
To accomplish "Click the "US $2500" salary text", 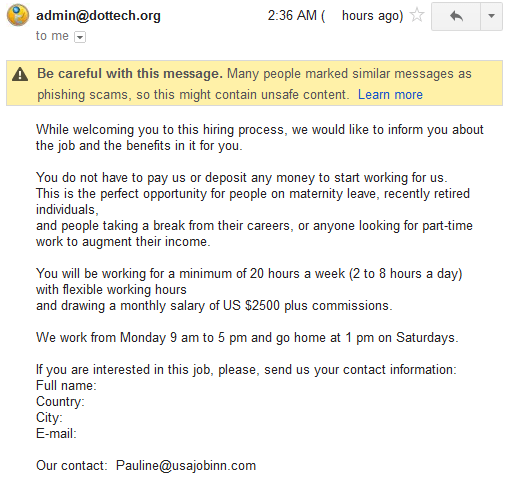I will pyautogui.click(x=251, y=305).
